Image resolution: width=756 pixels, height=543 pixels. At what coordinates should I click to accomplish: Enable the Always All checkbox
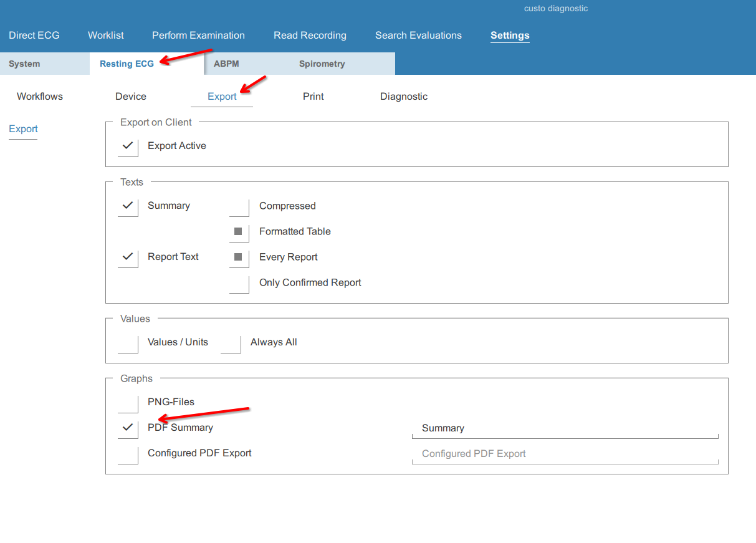click(x=231, y=343)
